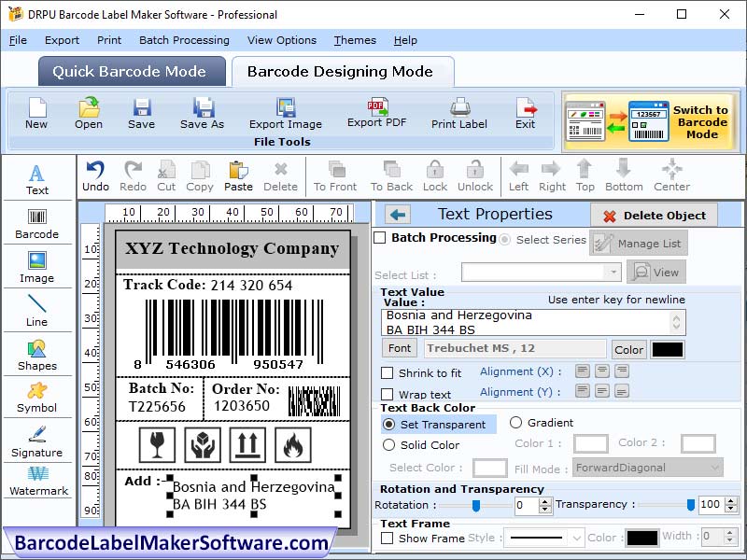This screenshot has width=747, height=560.
Task: Select the Barcode tool in sidebar
Action: click(37, 224)
